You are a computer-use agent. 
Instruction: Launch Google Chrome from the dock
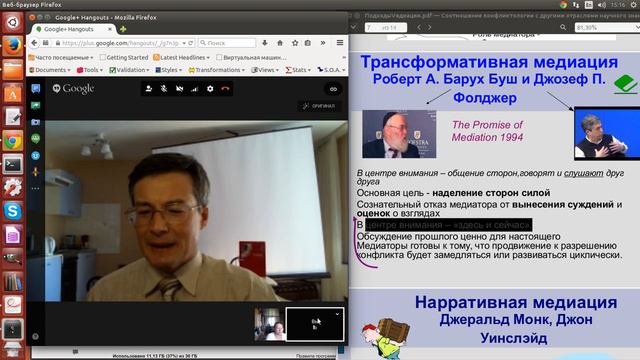click(x=13, y=141)
